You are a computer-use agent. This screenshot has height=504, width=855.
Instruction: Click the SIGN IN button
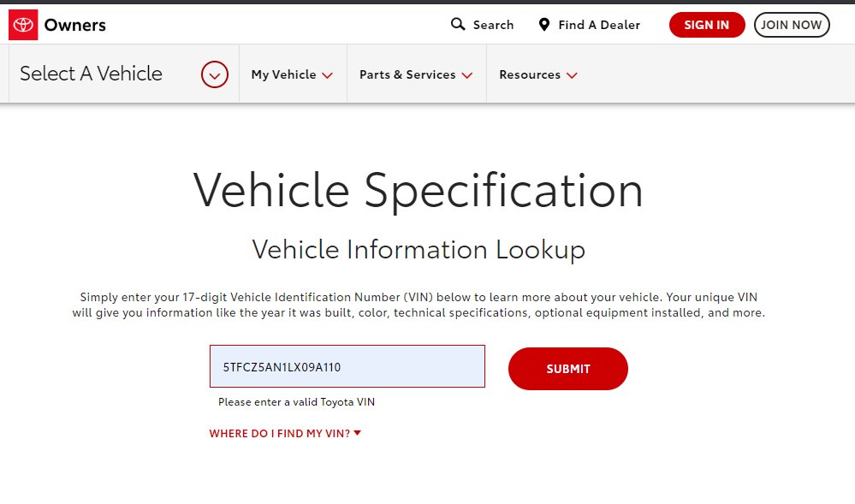[707, 25]
